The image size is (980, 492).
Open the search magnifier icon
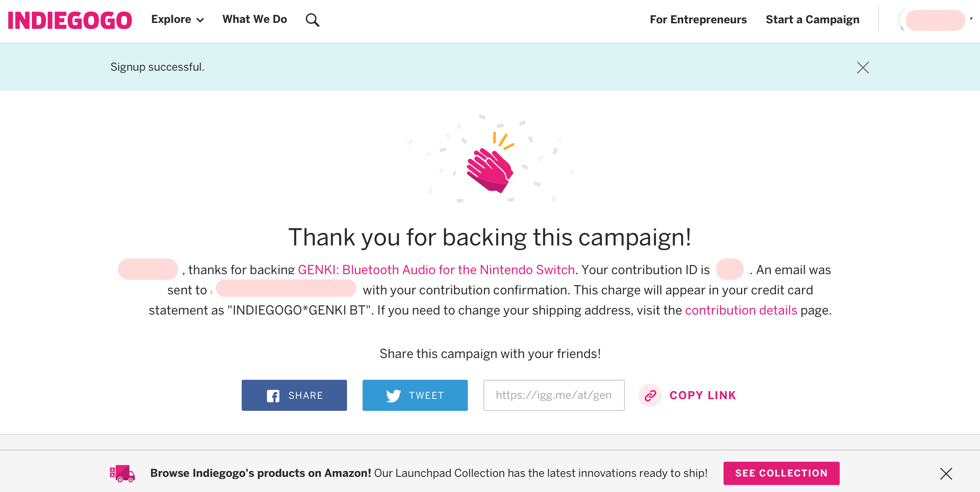coord(312,20)
